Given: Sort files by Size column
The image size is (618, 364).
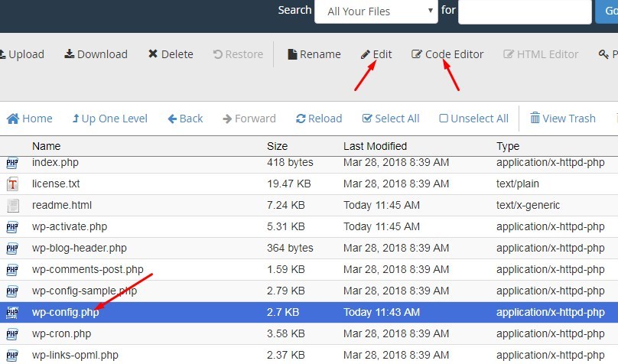Looking at the screenshot, I should (277, 146).
